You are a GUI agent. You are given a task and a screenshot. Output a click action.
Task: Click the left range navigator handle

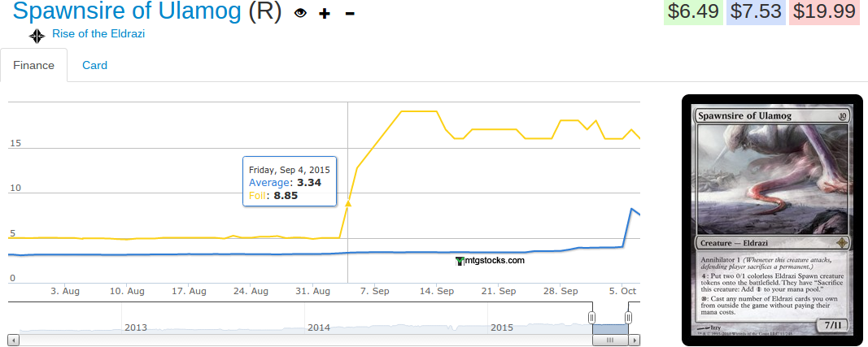point(591,318)
